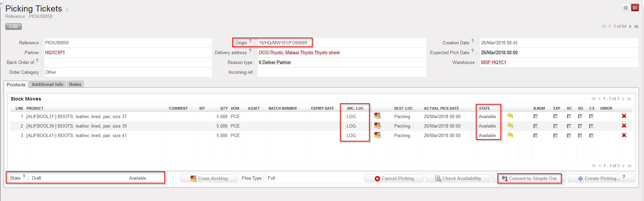
Task: Switch to list view icon
Action: (625, 8)
